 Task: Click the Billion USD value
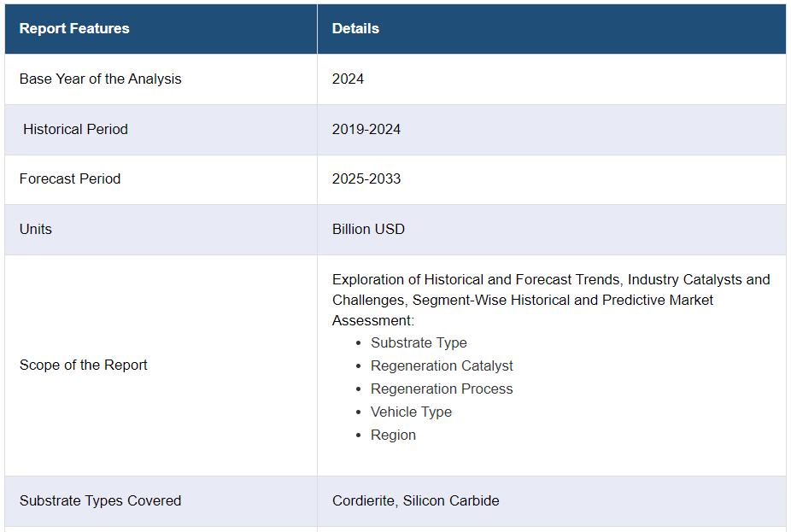368,229
